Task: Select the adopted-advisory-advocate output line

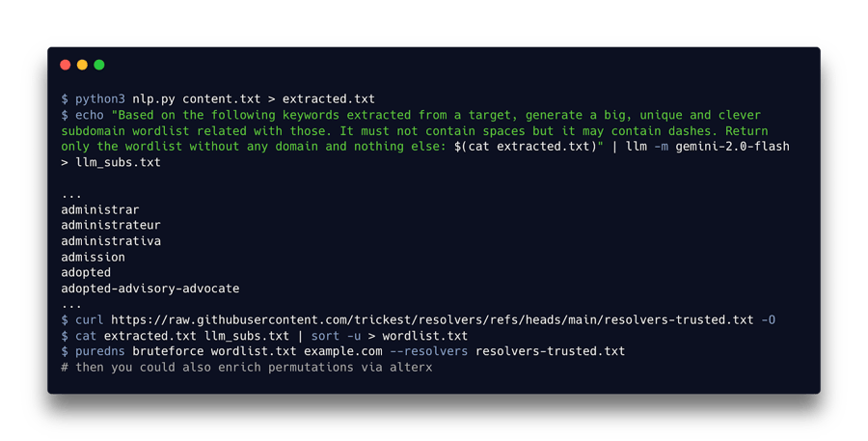Action: click(x=149, y=288)
